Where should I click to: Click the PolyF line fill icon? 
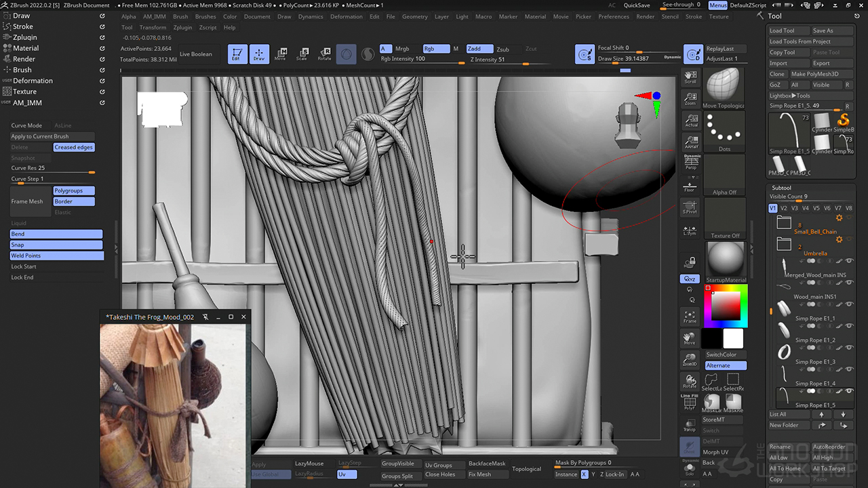(690, 403)
